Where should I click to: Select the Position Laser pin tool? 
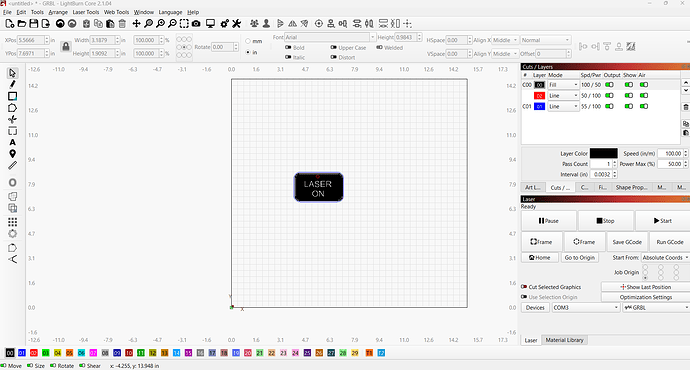pyautogui.click(x=12, y=154)
